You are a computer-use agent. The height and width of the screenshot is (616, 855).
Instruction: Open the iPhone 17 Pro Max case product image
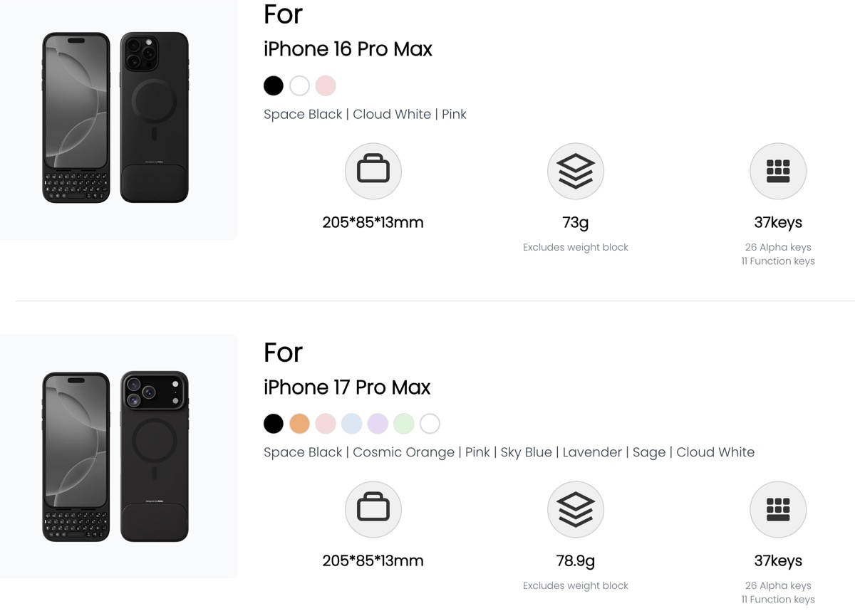115,456
